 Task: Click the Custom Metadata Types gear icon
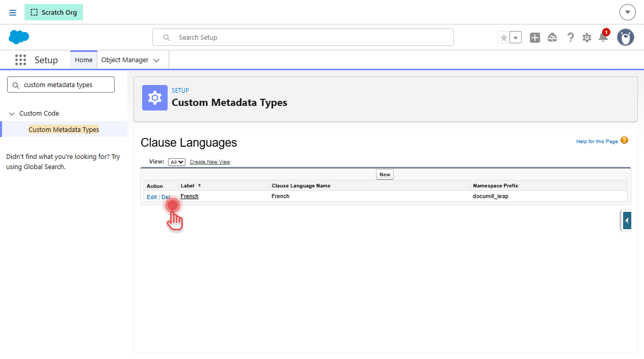(155, 98)
